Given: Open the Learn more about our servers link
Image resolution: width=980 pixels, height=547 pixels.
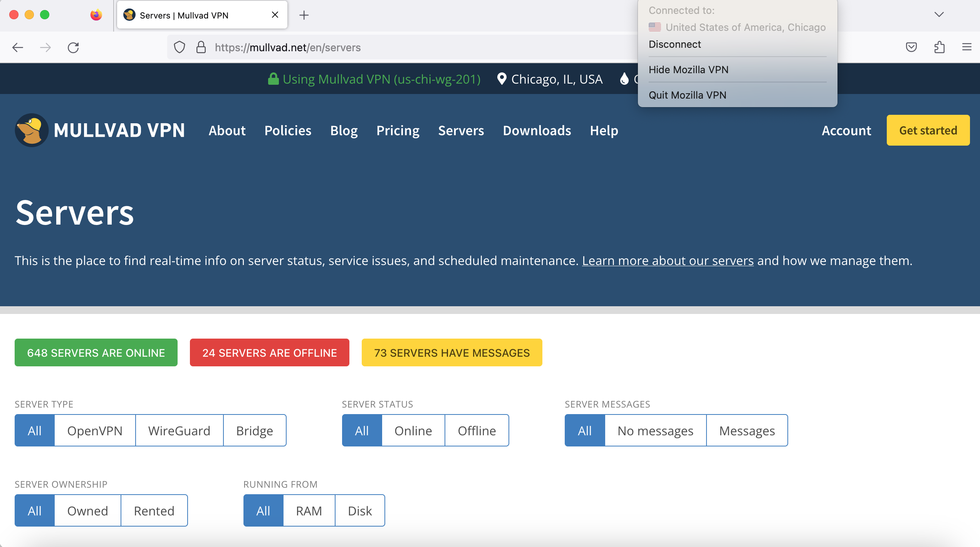Looking at the screenshot, I should (668, 260).
